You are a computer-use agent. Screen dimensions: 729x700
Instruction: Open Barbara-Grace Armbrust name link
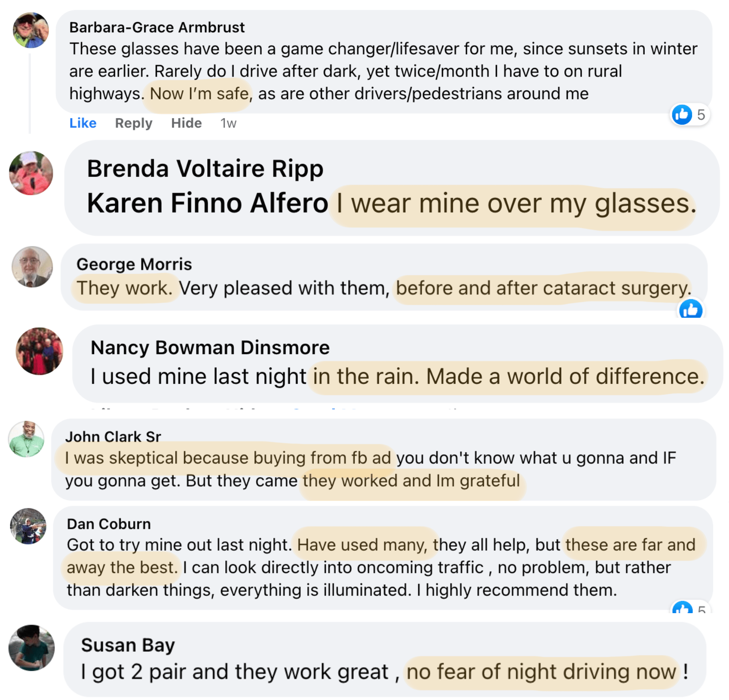157,28
